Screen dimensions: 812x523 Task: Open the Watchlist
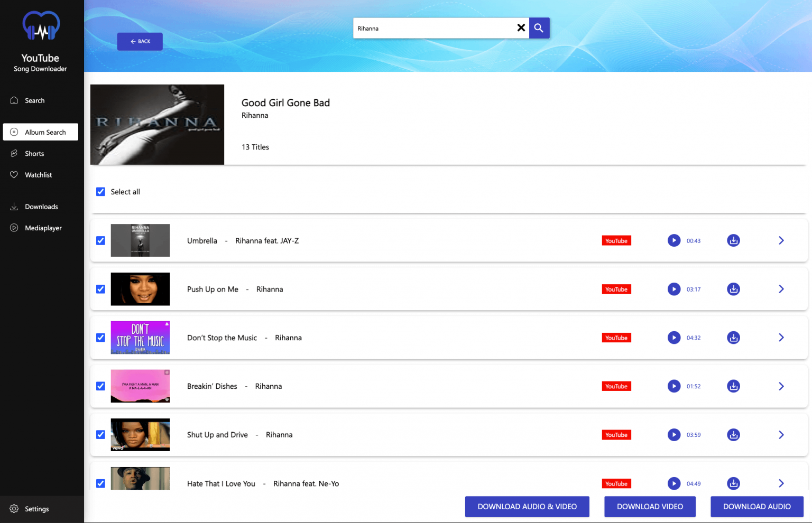click(38, 174)
